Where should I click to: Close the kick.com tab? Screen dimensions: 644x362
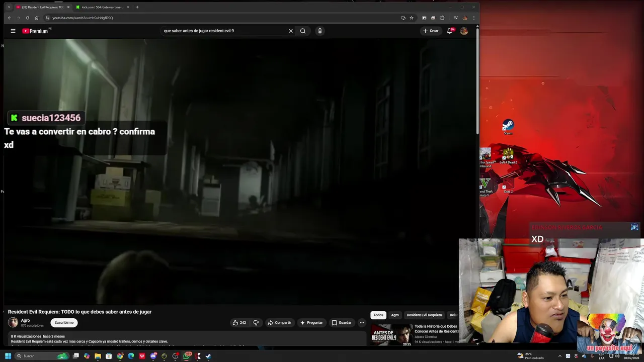tap(128, 7)
